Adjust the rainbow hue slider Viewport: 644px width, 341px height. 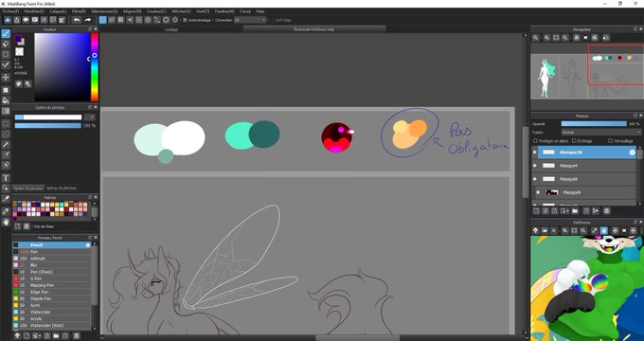(95, 67)
